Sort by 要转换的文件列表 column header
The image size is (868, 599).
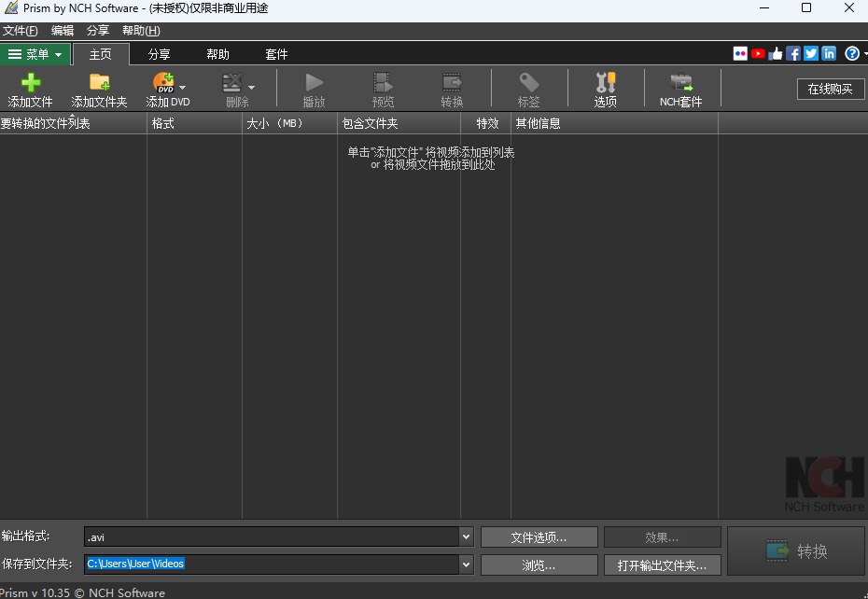tap(73, 123)
